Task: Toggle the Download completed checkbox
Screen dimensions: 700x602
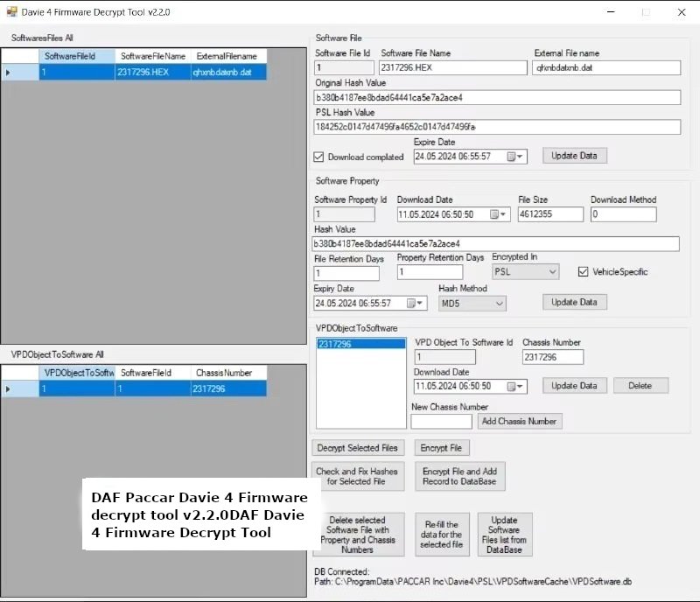Action: 318,157
